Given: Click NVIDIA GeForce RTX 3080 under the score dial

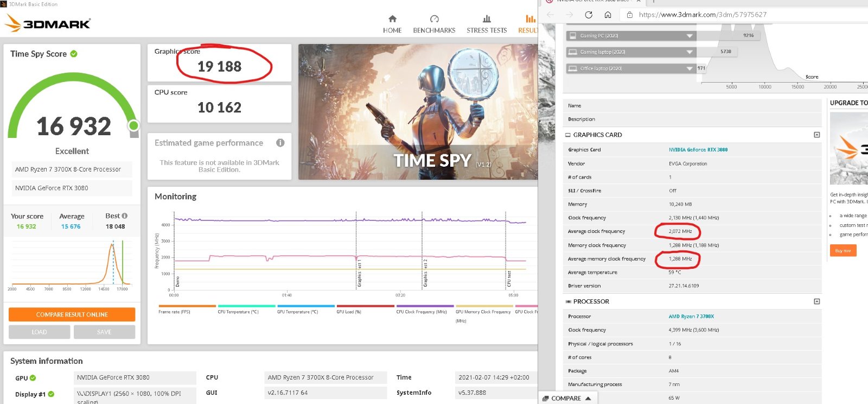Looking at the screenshot, I should 52,188.
